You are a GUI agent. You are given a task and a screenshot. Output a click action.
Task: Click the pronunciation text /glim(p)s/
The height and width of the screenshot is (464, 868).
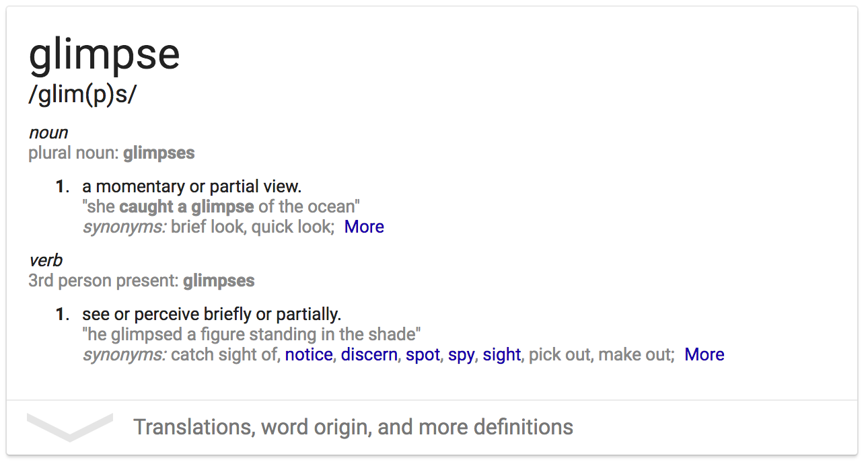click(x=82, y=94)
